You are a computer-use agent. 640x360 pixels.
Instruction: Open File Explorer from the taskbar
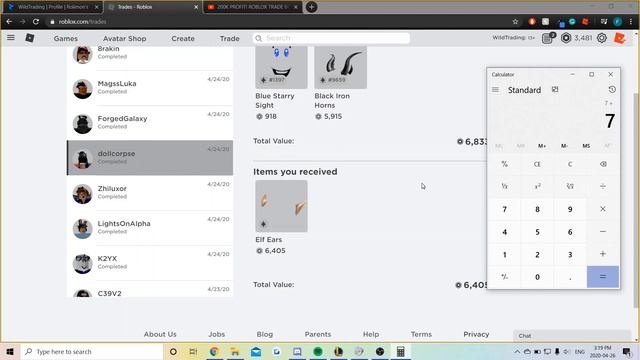[235, 351]
